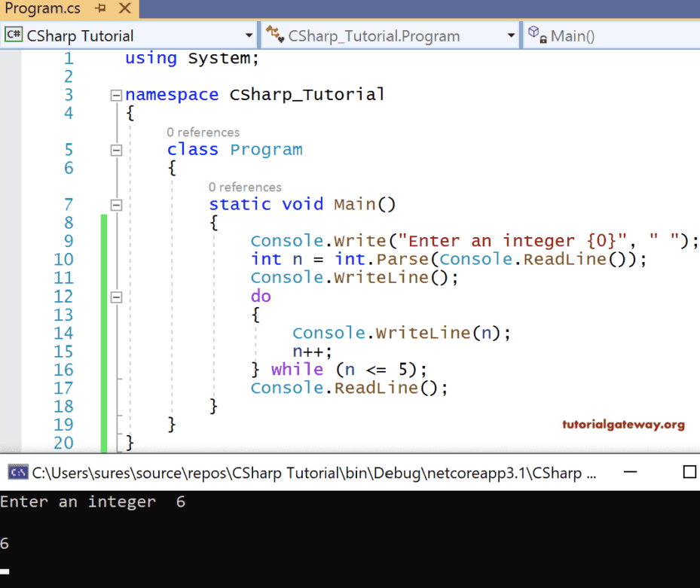Collapse the do-while loop region
The width and height of the screenshot is (700, 588).
[x=115, y=296]
